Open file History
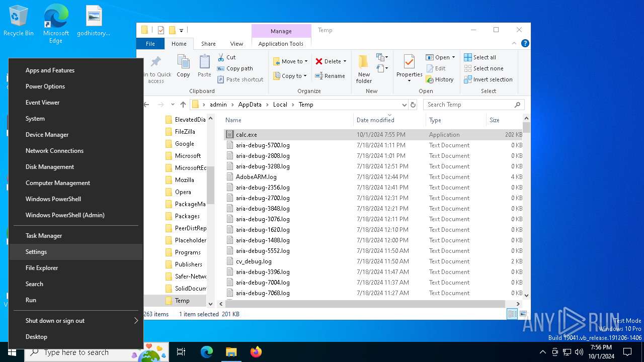The height and width of the screenshot is (362, 644). point(440,79)
